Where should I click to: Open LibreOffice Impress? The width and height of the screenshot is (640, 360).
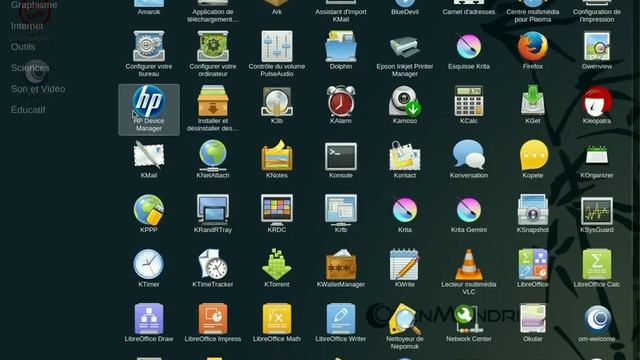pyautogui.click(x=213, y=323)
